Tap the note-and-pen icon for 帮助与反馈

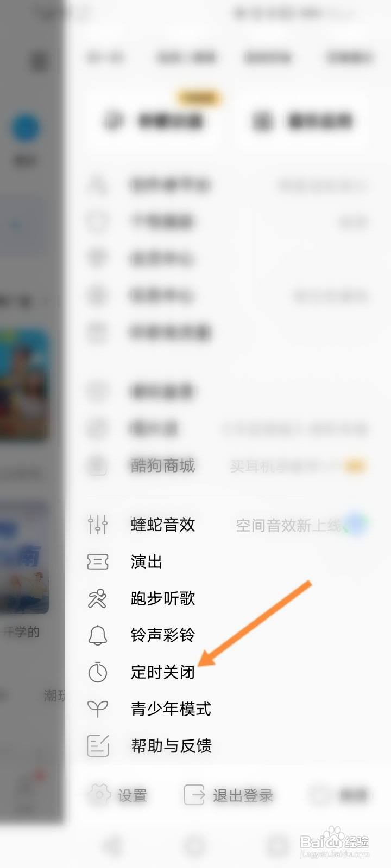98,745
